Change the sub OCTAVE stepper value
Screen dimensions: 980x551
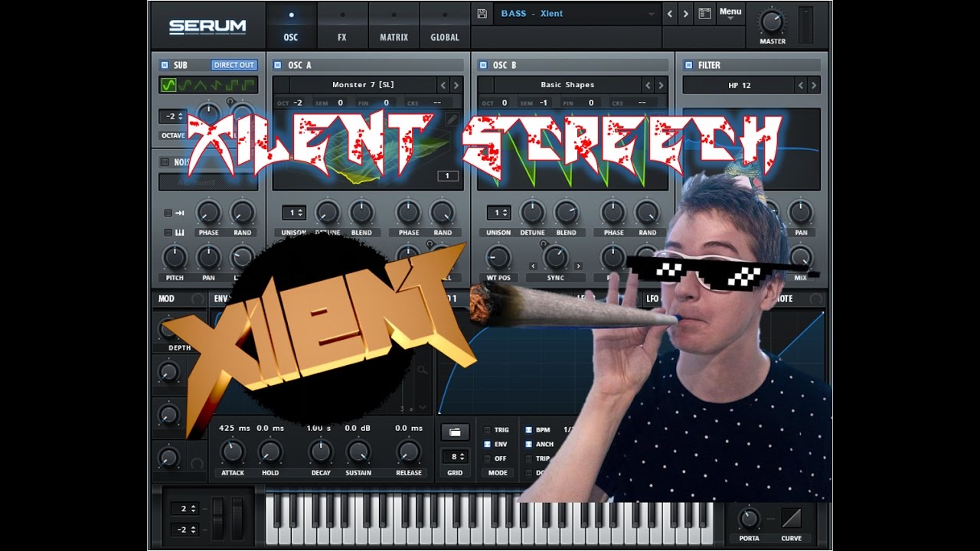click(x=172, y=116)
